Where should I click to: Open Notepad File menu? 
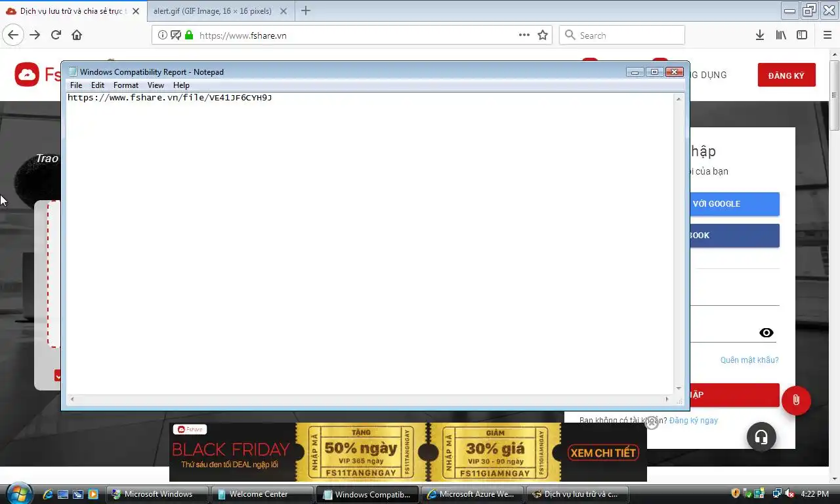tap(76, 85)
